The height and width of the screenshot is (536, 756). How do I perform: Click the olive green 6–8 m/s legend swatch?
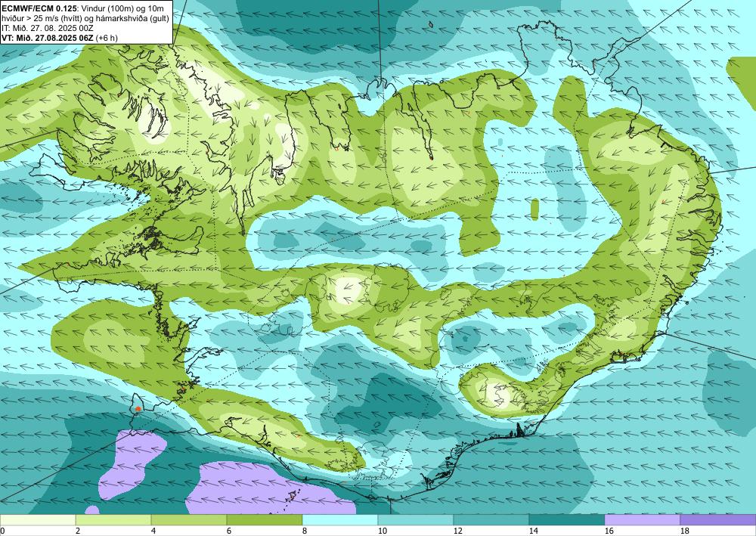pyautogui.click(x=265, y=519)
